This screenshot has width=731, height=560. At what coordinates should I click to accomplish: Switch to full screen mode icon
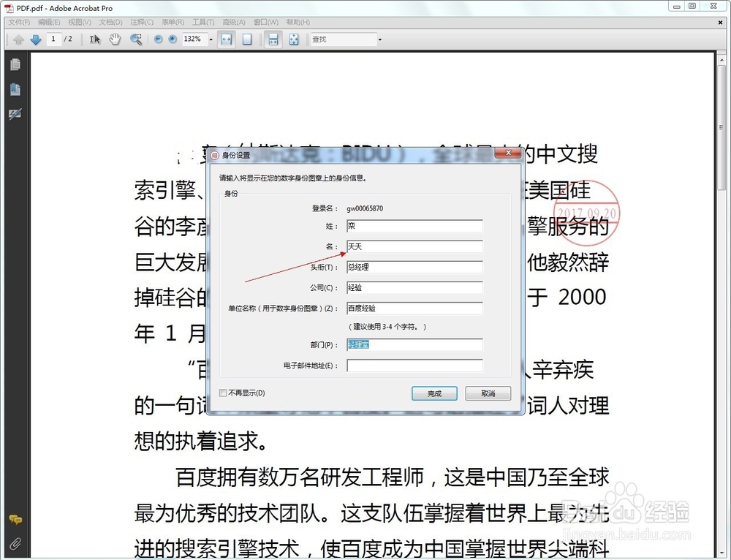click(x=294, y=39)
